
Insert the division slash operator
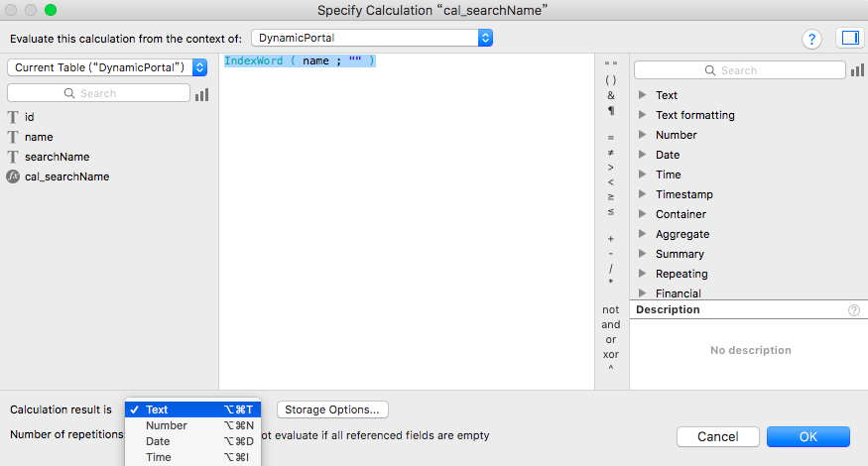point(611,269)
